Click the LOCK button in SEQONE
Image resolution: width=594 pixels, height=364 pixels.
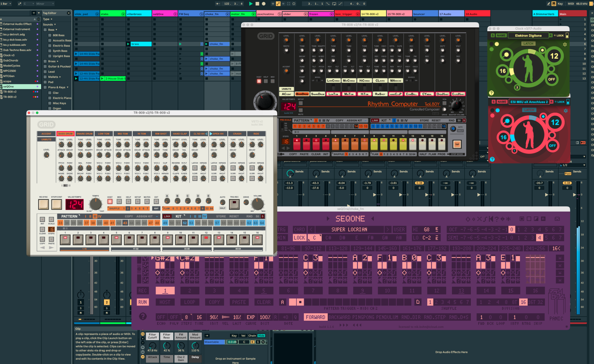point(299,238)
